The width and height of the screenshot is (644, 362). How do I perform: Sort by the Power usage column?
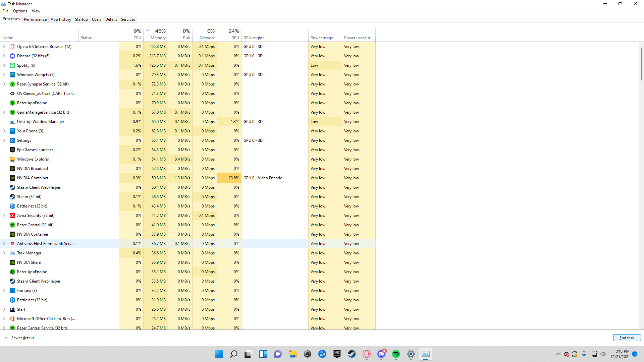tap(325, 34)
